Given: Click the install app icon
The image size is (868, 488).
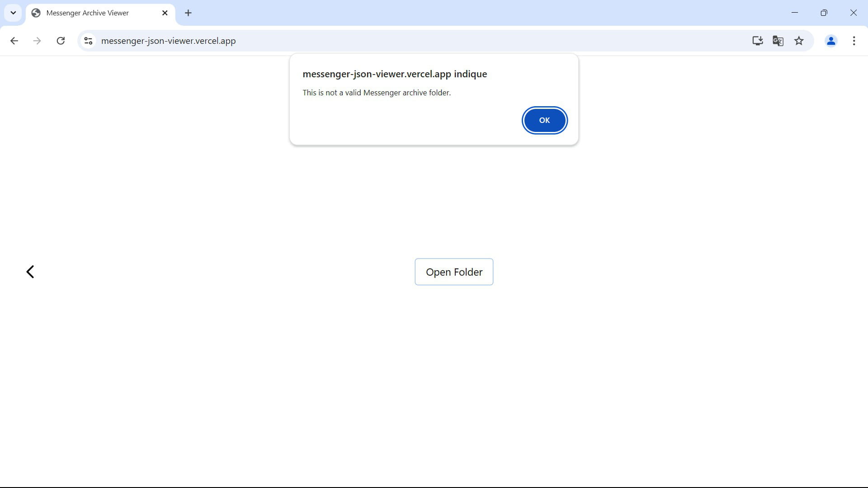Looking at the screenshot, I should [x=757, y=41].
